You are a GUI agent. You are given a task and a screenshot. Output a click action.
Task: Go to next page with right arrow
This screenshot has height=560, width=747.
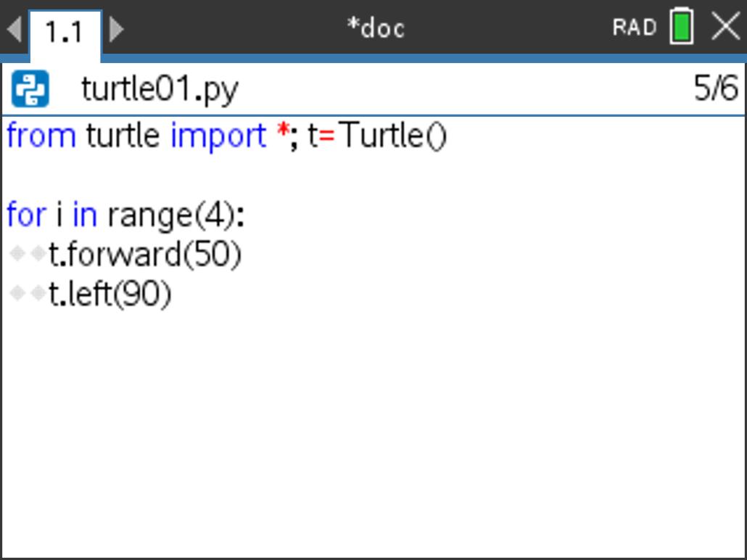point(116,29)
